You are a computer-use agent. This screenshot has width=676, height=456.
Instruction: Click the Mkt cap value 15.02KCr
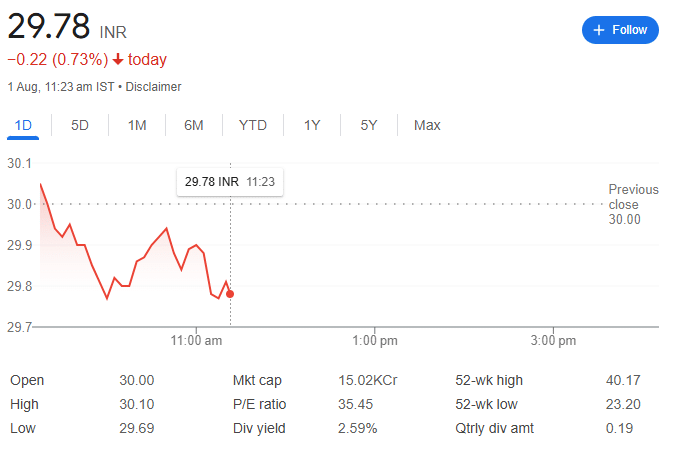coord(367,381)
